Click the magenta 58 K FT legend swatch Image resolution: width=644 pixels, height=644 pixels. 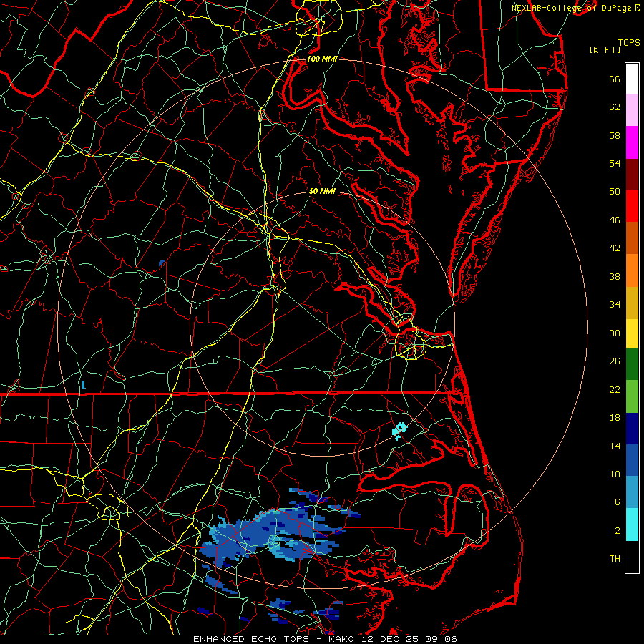[632, 142]
